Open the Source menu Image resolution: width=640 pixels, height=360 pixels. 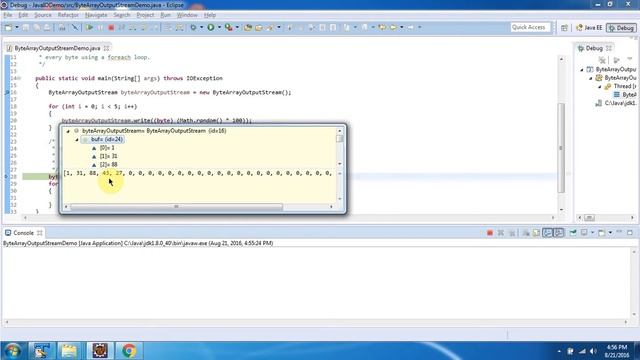pos(43,15)
